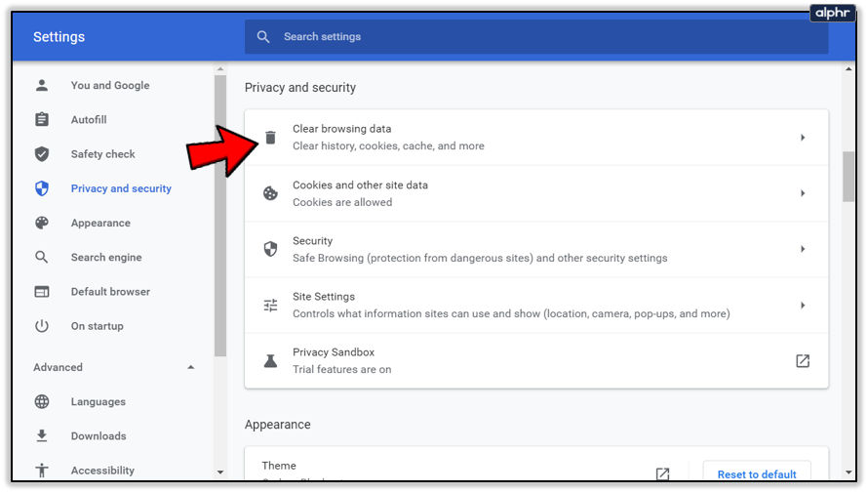This screenshot has height=493, width=868.
Task: Open You and Google settings section
Action: (x=110, y=85)
